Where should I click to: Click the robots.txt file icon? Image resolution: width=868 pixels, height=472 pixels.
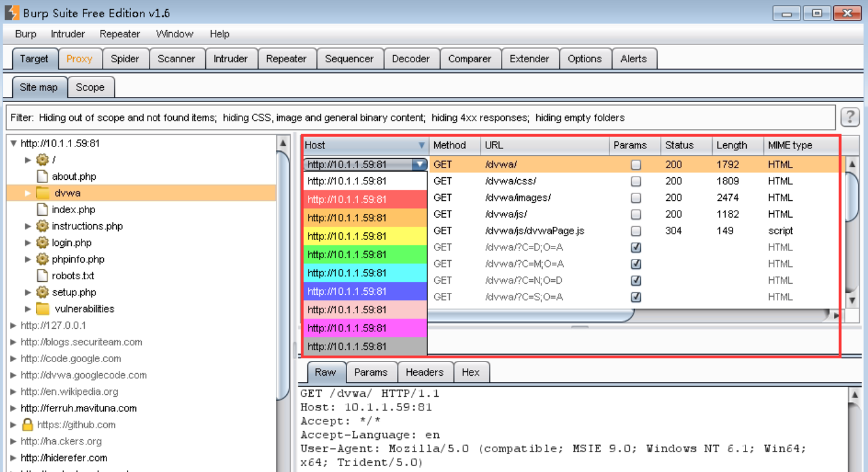pos(42,275)
